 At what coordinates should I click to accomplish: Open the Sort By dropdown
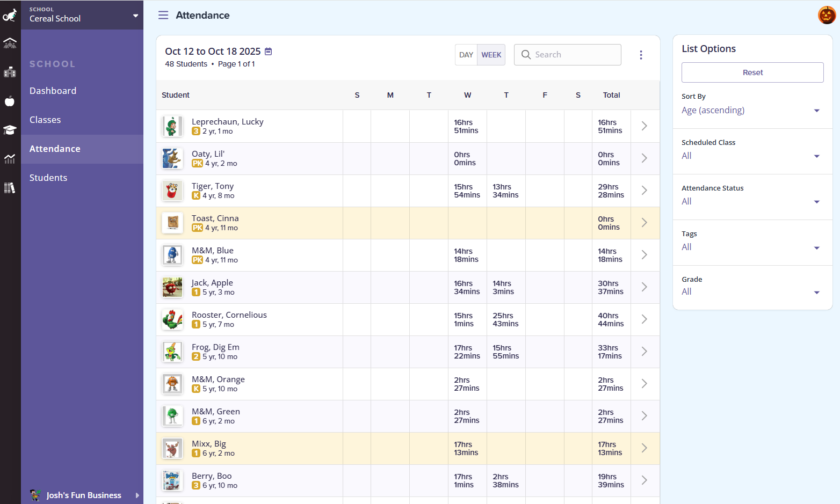click(751, 110)
